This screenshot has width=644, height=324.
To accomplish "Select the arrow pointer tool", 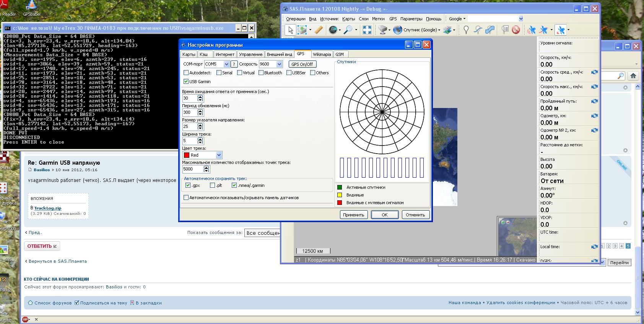I will pos(290,30).
